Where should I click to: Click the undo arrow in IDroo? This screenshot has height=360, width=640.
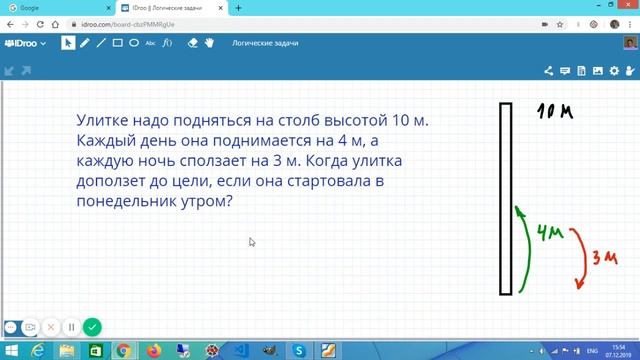click(9, 71)
